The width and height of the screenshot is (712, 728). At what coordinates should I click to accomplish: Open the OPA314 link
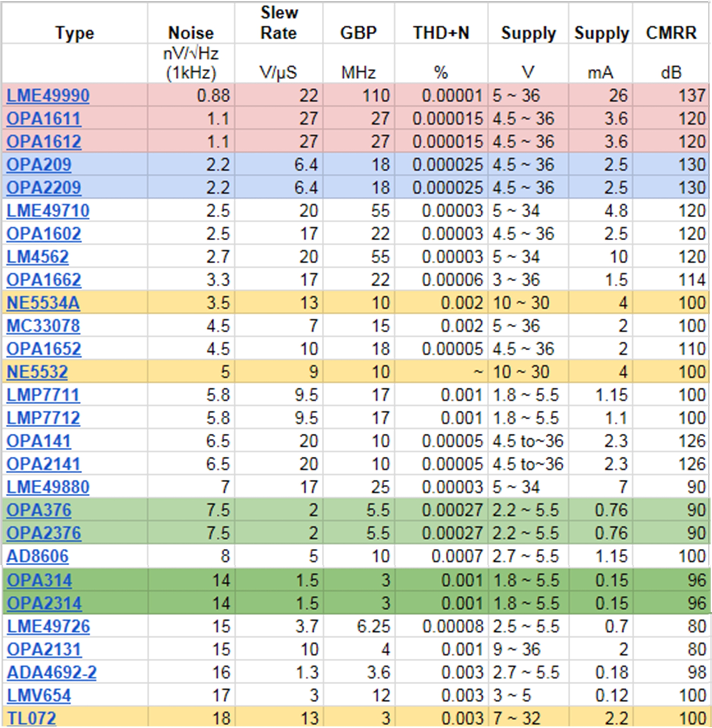tap(39, 581)
